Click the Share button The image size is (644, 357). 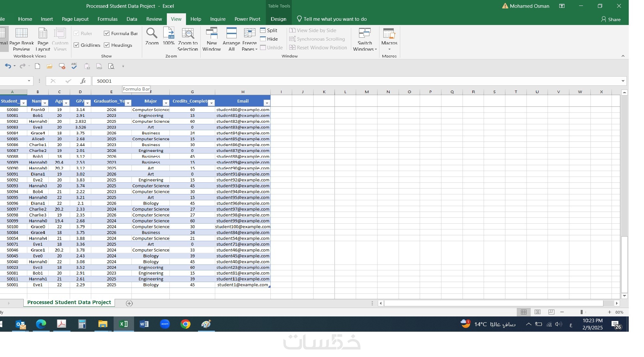611,19
